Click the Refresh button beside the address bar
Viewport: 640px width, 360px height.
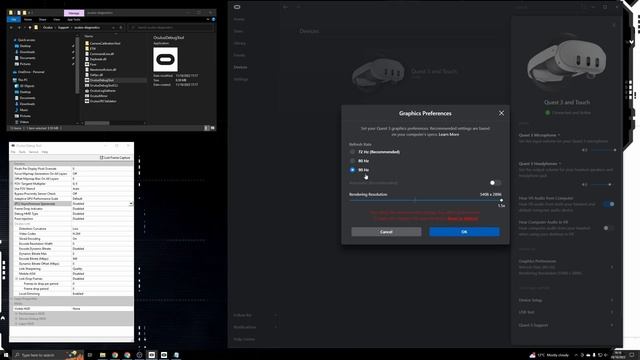(x=121, y=27)
